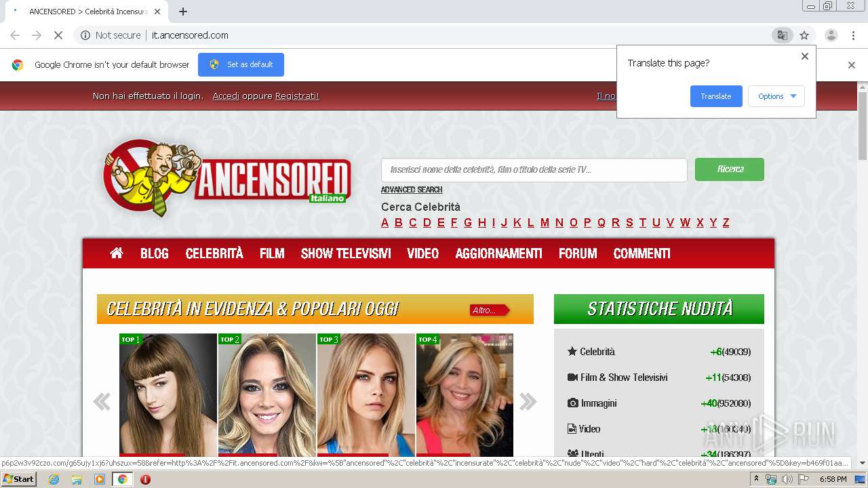Click the Registrati link

(x=297, y=96)
